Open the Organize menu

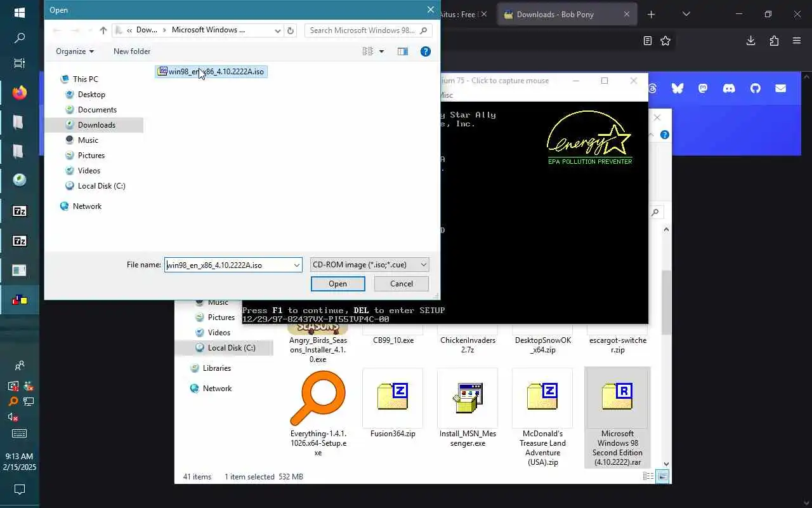[x=75, y=51]
